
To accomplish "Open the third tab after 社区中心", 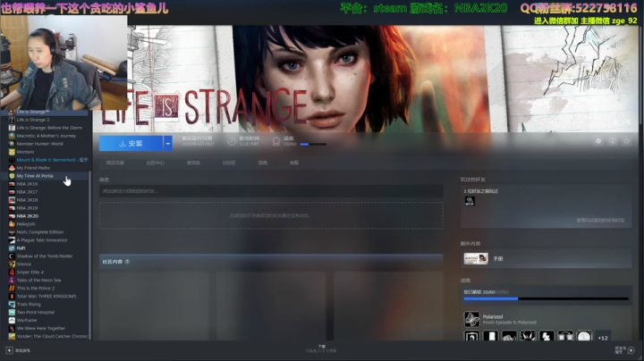I will click(193, 163).
